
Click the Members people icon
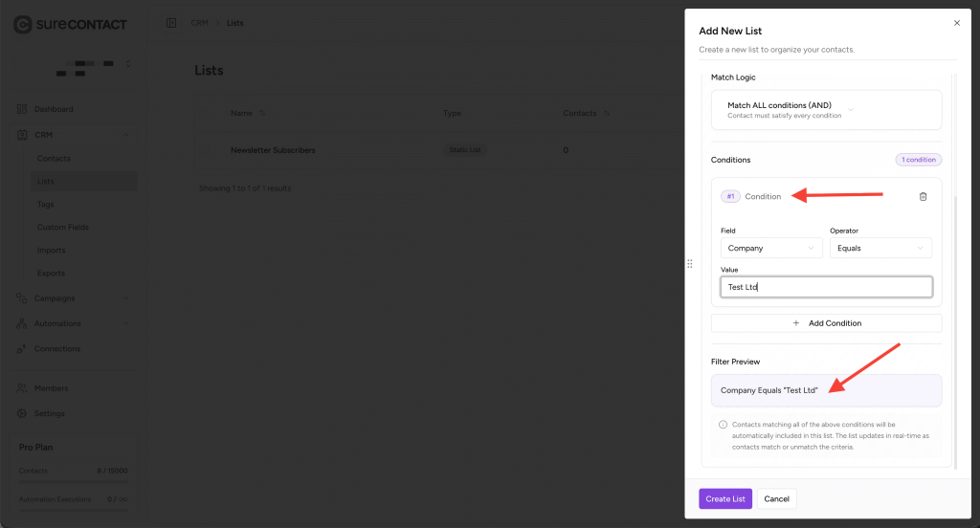(22, 388)
